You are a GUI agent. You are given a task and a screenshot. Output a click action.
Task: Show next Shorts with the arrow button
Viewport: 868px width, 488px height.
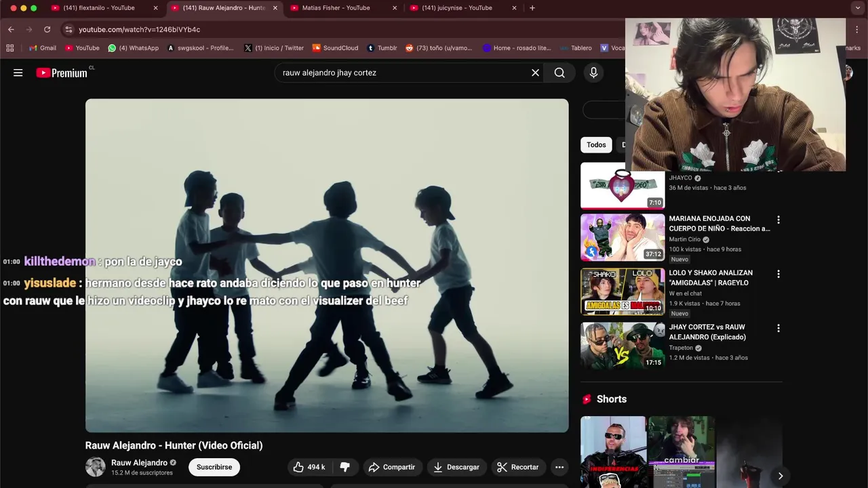[x=781, y=476]
